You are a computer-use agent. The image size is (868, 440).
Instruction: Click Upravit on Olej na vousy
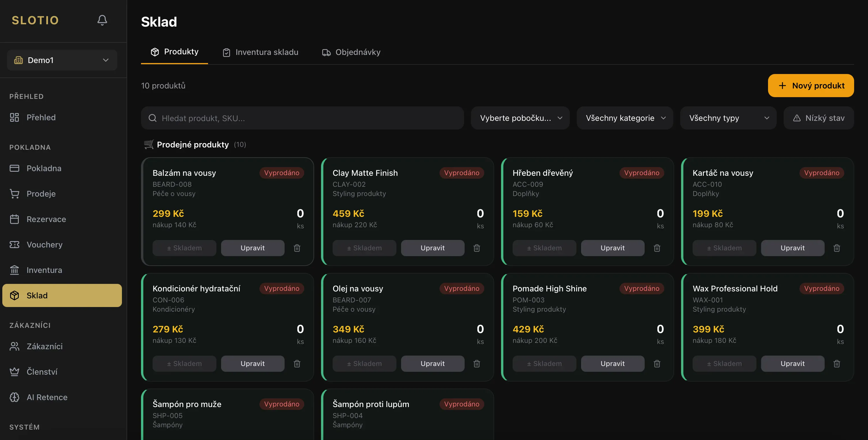433,364
